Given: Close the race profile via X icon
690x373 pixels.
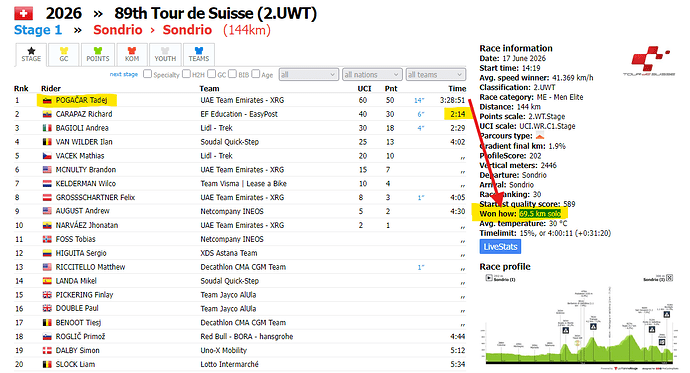Looking at the screenshot, I should [669, 278].
